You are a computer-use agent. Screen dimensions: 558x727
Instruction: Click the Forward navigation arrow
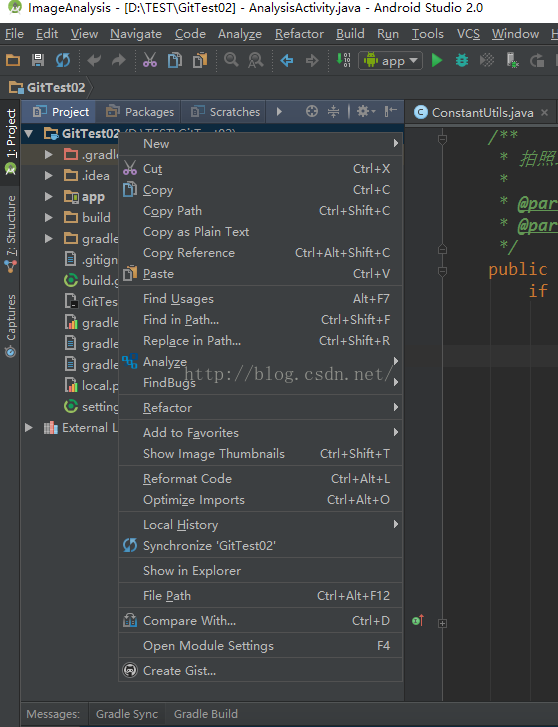click(x=312, y=60)
